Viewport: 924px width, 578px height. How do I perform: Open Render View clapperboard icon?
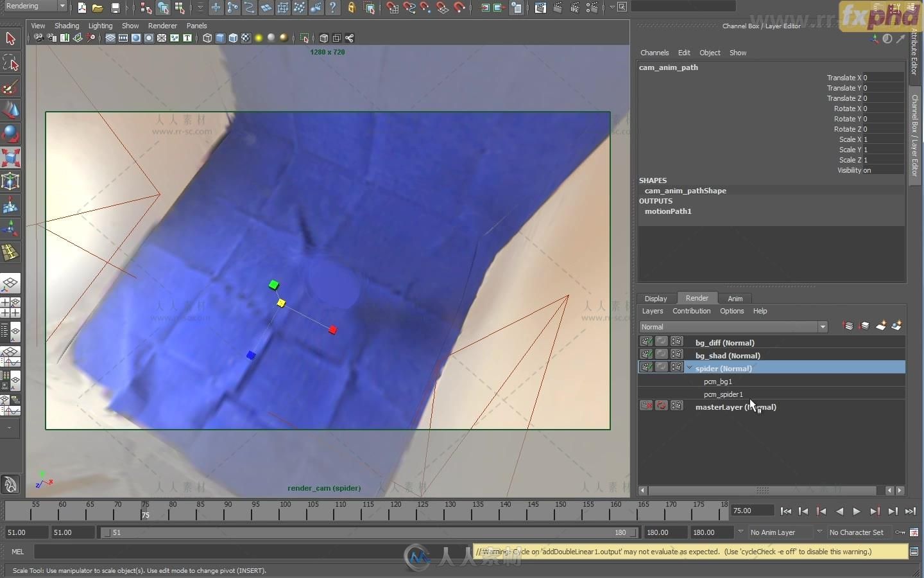click(x=540, y=8)
